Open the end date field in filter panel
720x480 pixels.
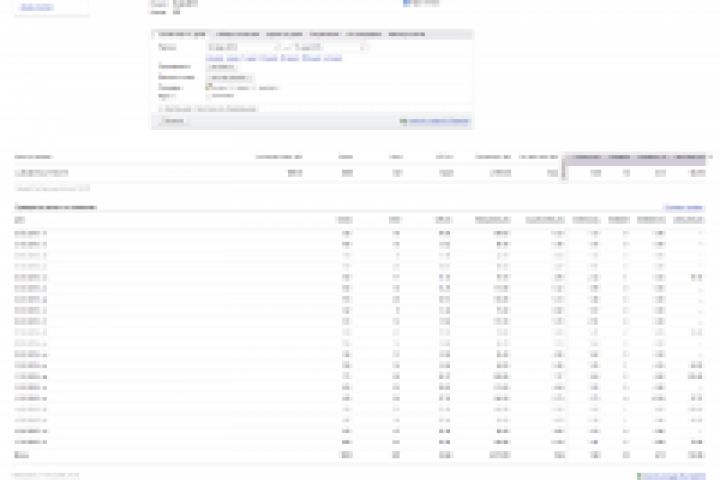pyautogui.click(x=331, y=47)
